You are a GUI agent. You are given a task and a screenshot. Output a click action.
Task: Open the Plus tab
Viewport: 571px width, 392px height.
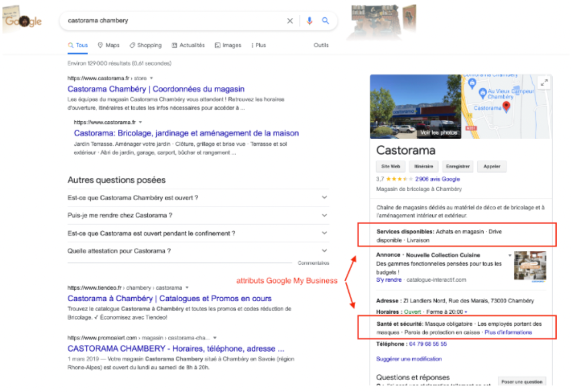(260, 45)
